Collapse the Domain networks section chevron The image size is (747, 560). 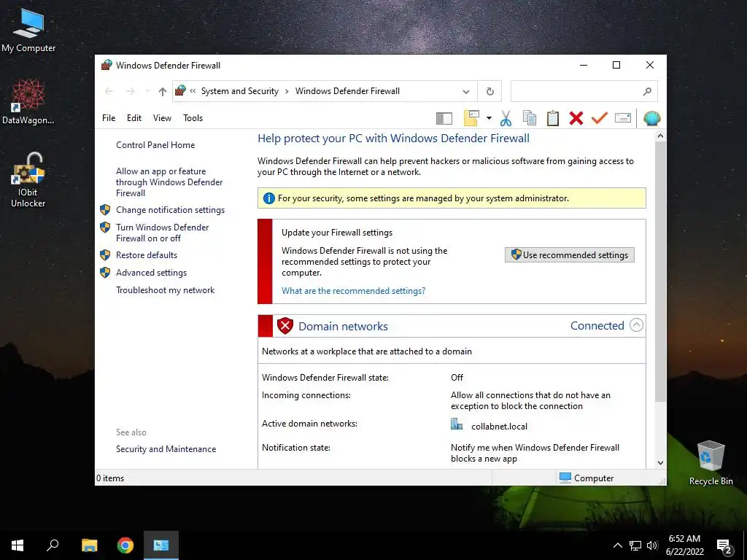pos(636,325)
